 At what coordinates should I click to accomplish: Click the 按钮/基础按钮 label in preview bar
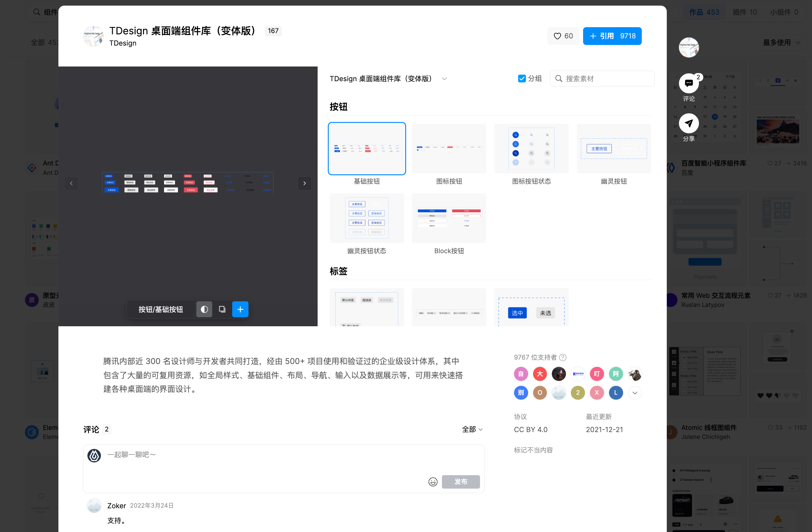point(161,309)
